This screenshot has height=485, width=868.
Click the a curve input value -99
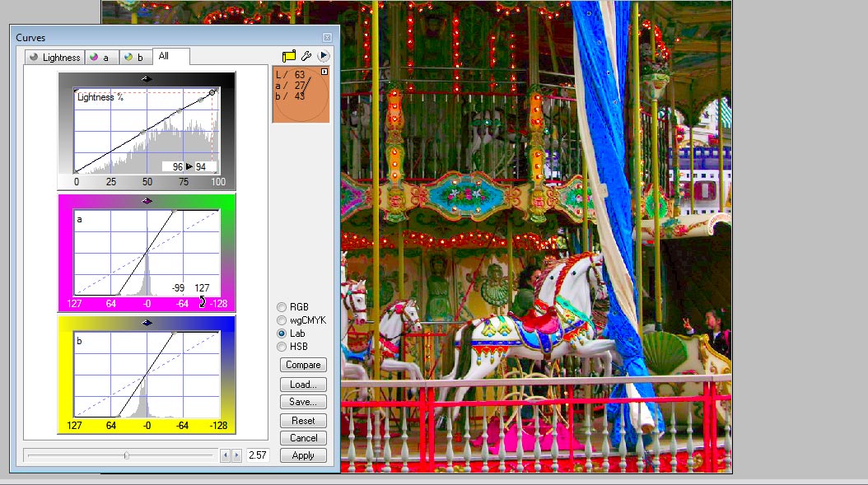pos(178,288)
